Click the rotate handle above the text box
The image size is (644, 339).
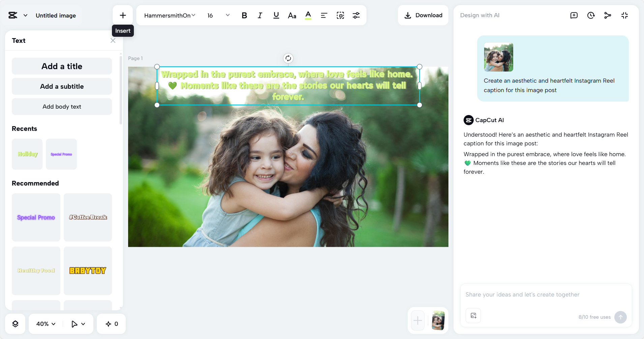pyautogui.click(x=288, y=58)
